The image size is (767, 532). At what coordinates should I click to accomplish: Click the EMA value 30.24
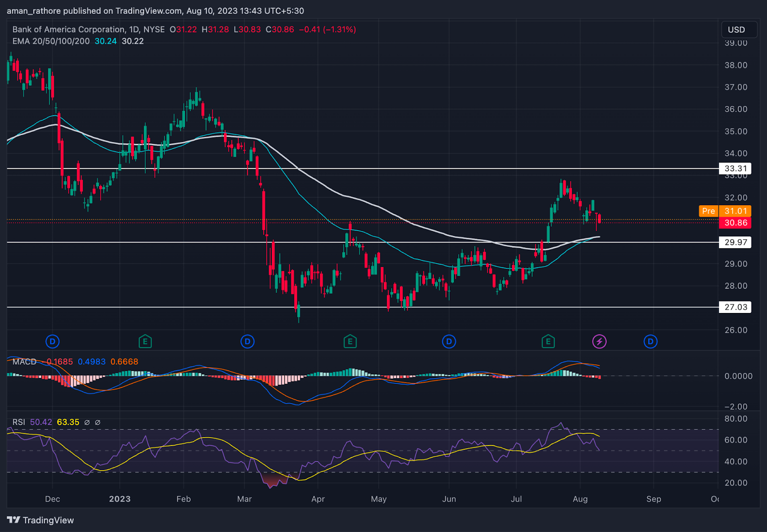point(105,41)
